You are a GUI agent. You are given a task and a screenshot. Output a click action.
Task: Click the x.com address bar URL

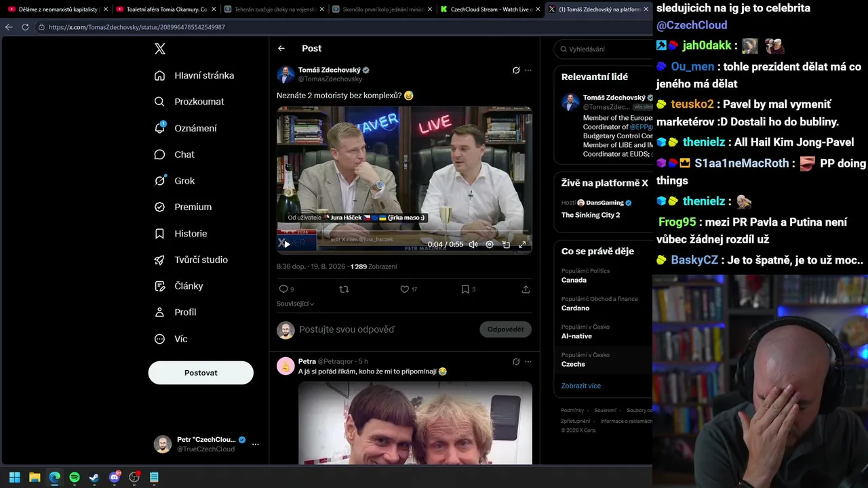click(137, 27)
